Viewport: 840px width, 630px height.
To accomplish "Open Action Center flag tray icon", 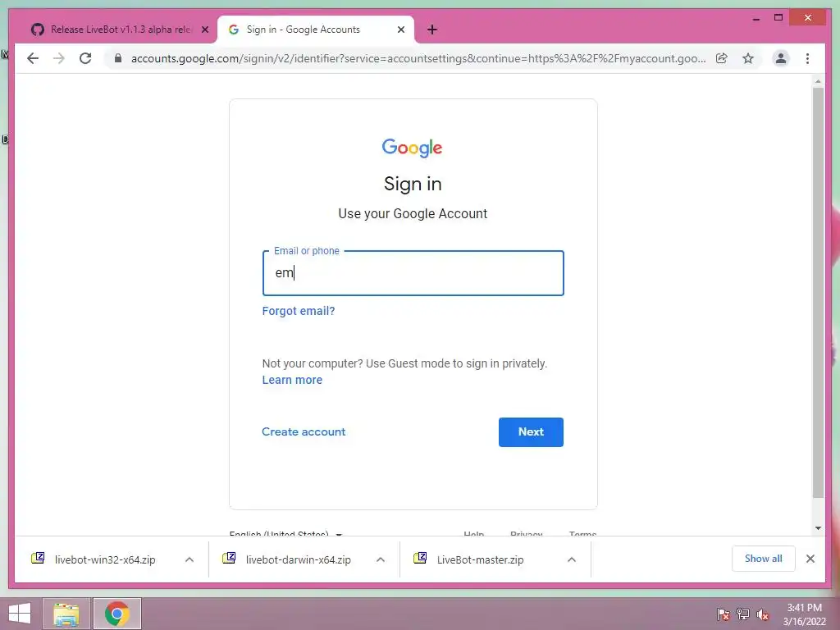I will pyautogui.click(x=723, y=614).
